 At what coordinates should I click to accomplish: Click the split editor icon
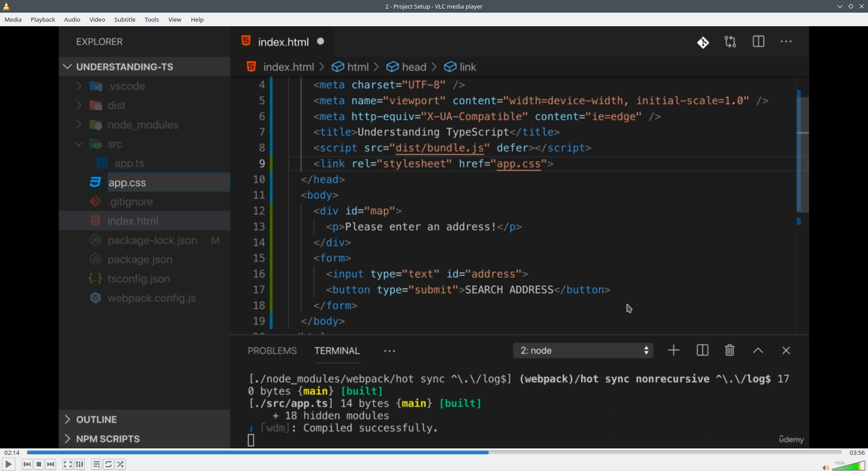(x=759, y=42)
